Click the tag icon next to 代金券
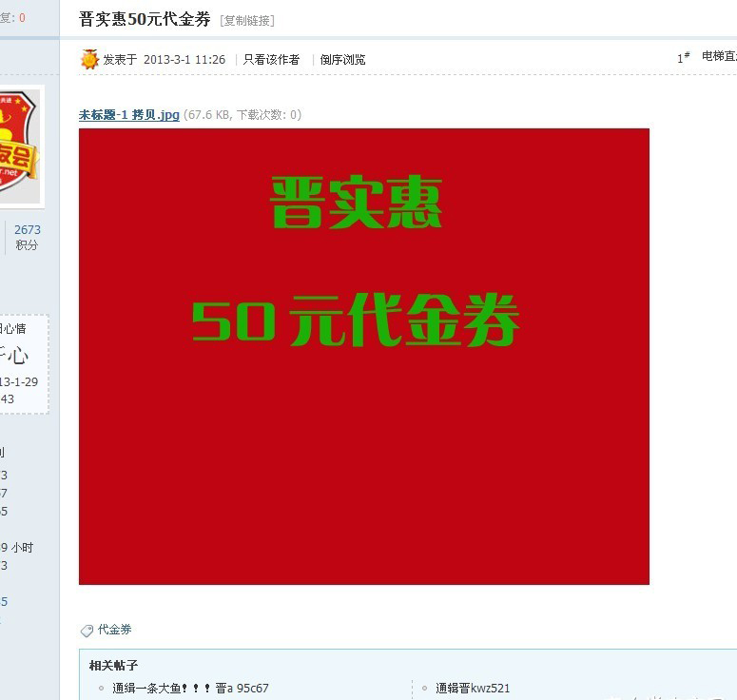 [x=87, y=631]
